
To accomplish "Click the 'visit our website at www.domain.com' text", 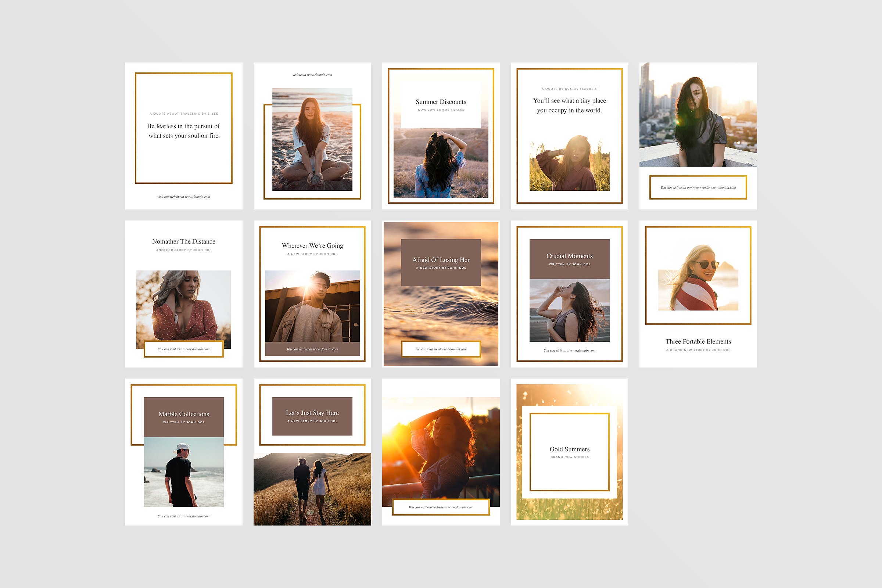I will (x=183, y=197).
